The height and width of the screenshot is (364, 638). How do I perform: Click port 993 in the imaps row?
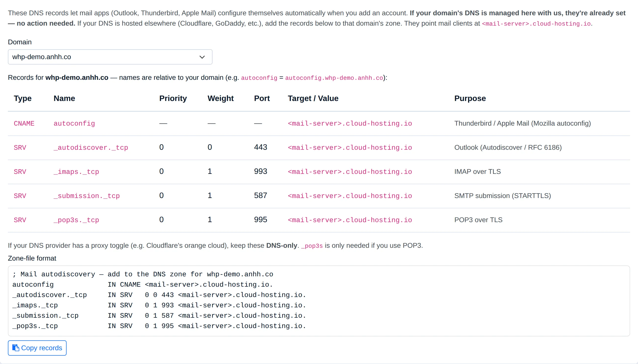(261, 171)
